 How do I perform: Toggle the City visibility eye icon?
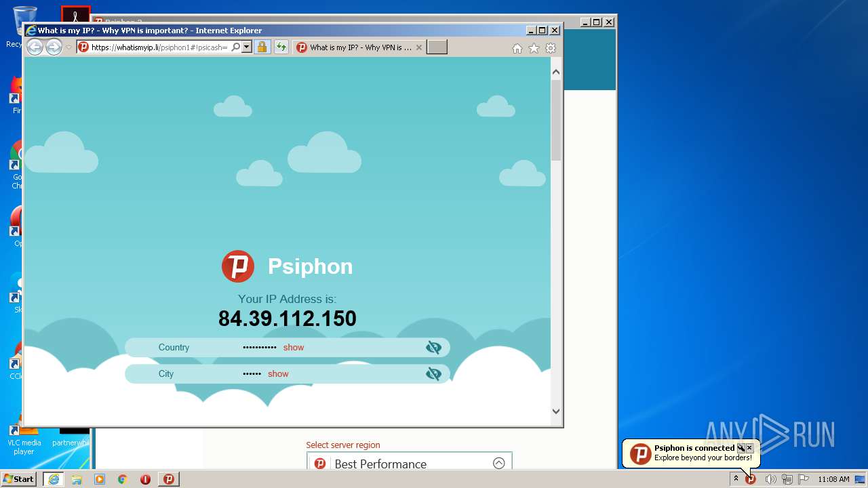click(x=433, y=374)
